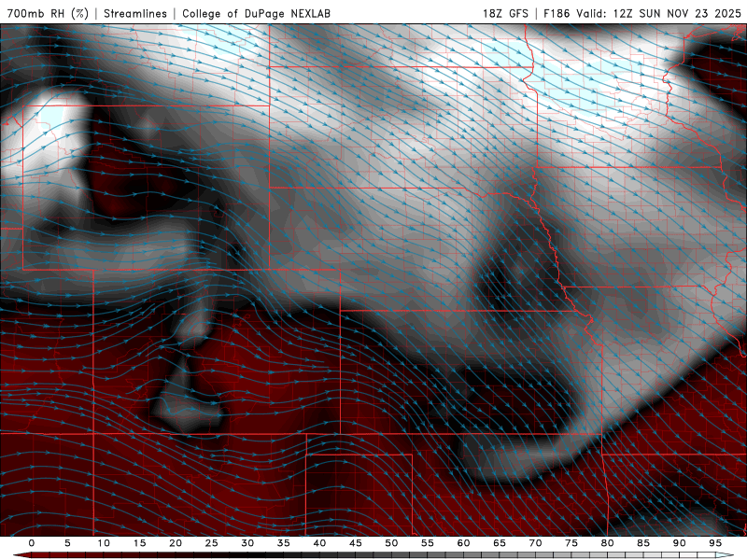Image resolution: width=747 pixels, height=560 pixels.
Task: Click the 90 value on color scale
Action: click(x=679, y=543)
